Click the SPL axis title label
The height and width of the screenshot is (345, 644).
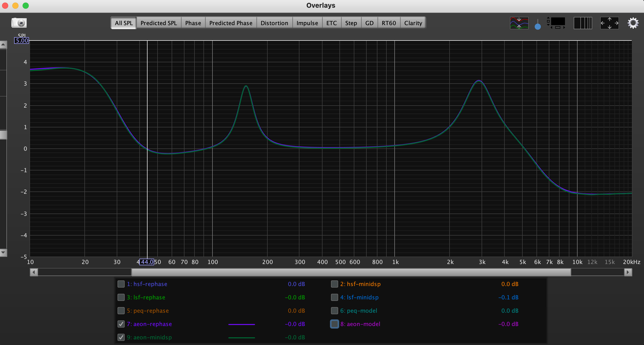(22, 35)
